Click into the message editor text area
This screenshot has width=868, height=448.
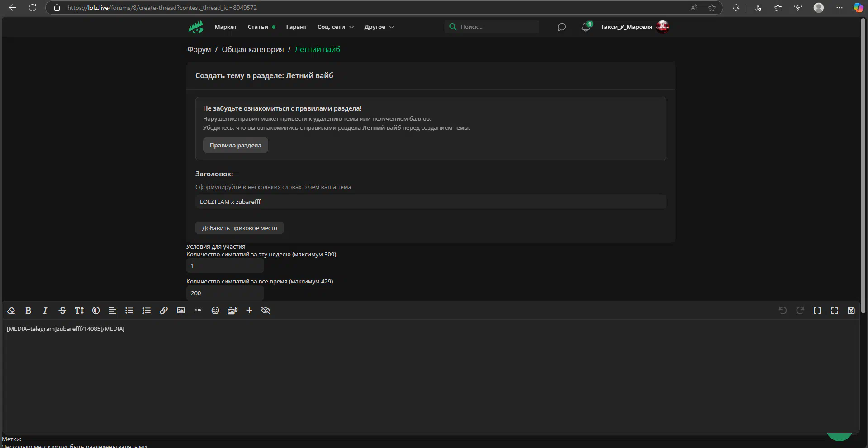pyautogui.click(x=431, y=376)
